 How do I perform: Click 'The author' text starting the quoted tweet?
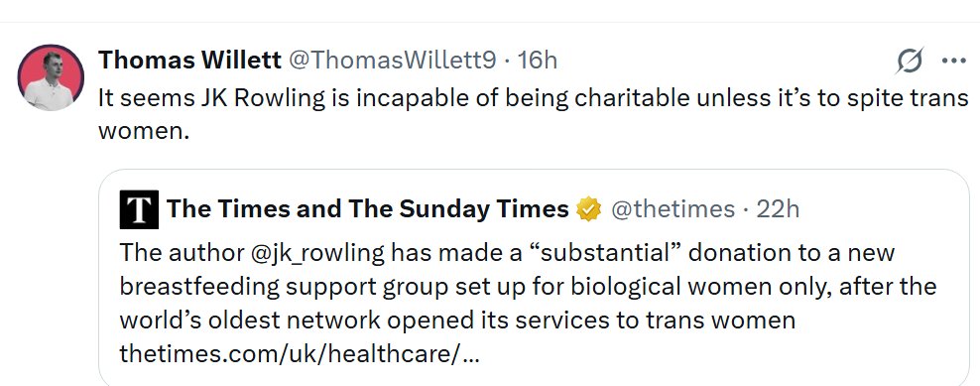click(182, 253)
